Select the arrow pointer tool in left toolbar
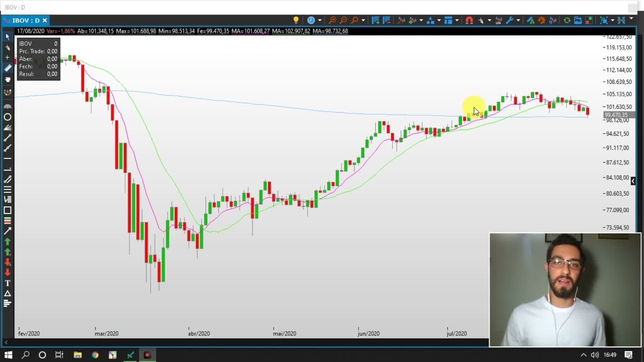Image resolution: width=644 pixels, height=362 pixels. [7, 37]
